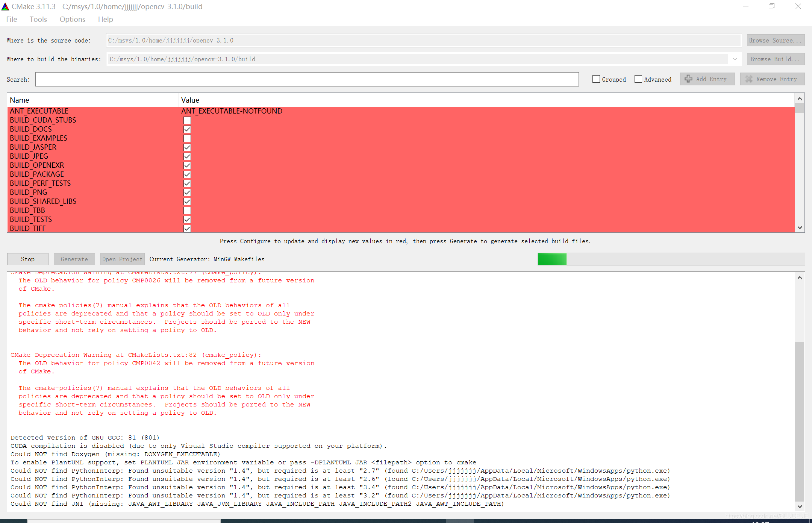Click the PLANTUML_JAR log line
Image resolution: width=812 pixels, height=523 pixels.
click(243, 462)
